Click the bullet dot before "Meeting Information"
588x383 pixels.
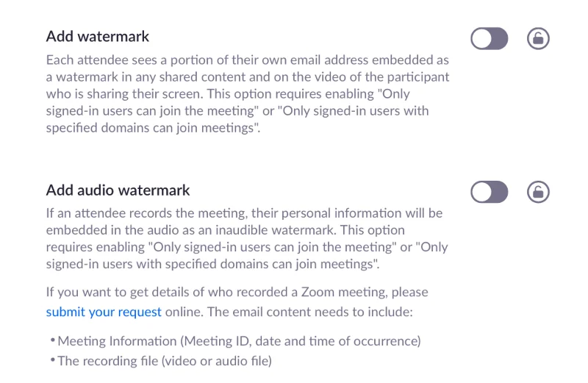53,340
